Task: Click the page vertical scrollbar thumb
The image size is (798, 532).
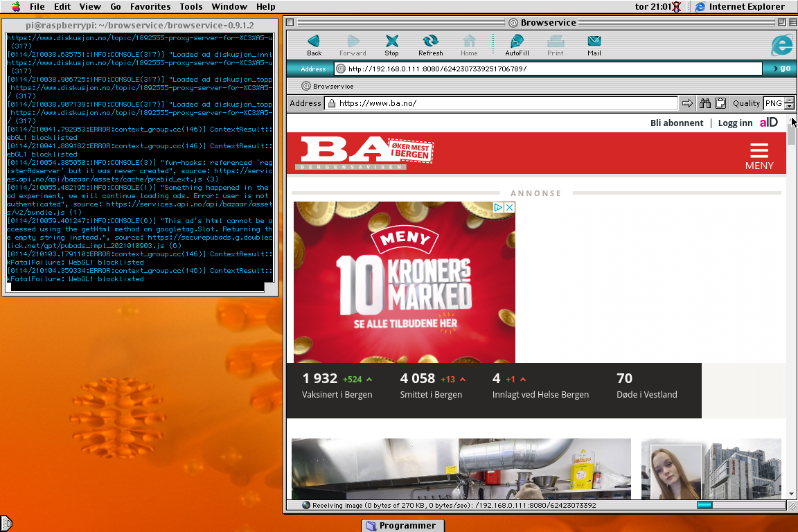Action: [x=791, y=134]
